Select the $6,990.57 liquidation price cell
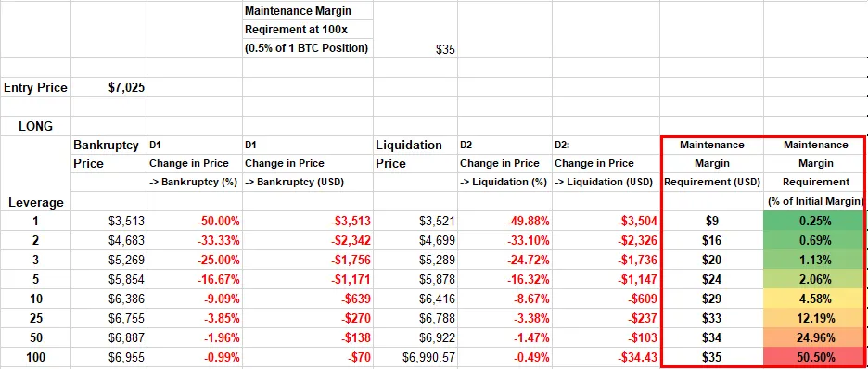 click(x=415, y=357)
